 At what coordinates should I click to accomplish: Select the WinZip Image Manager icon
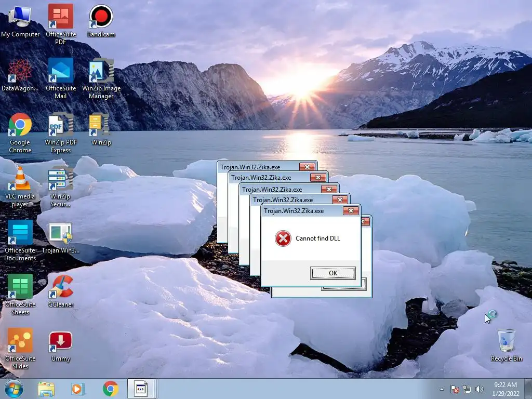point(101,78)
